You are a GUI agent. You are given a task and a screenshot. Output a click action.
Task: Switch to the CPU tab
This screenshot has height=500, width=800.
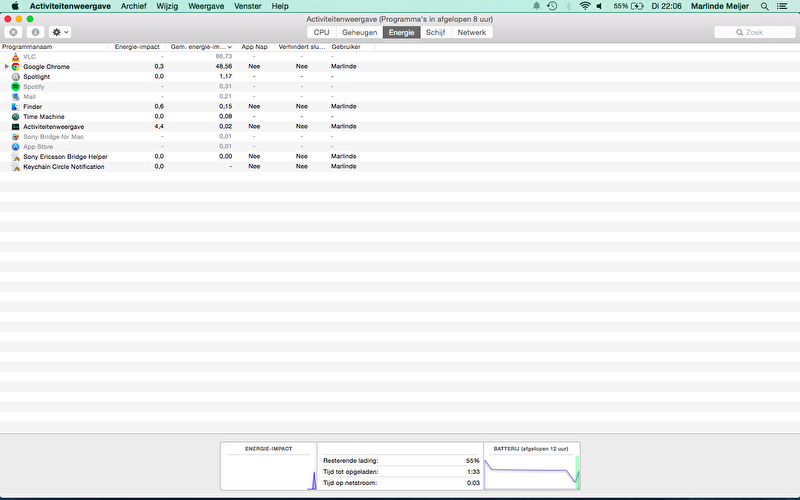[x=321, y=33]
